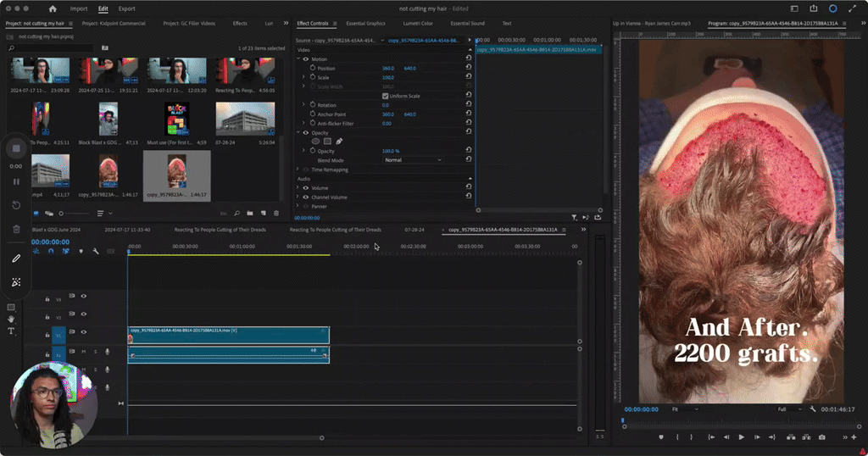The image size is (868, 456).
Task: Click the Home icon in the top bar
Action: point(53,8)
